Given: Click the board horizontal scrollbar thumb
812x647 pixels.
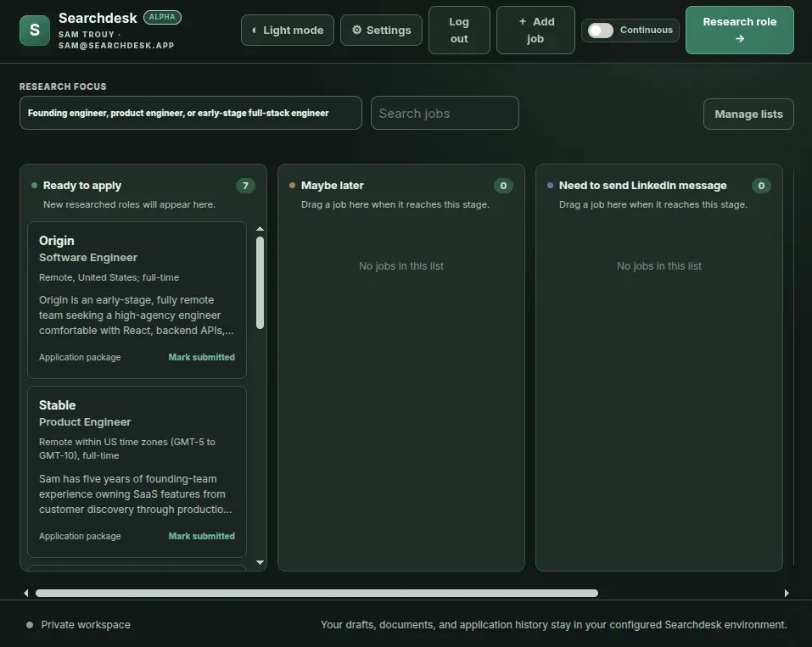Looking at the screenshot, I should 316,594.
